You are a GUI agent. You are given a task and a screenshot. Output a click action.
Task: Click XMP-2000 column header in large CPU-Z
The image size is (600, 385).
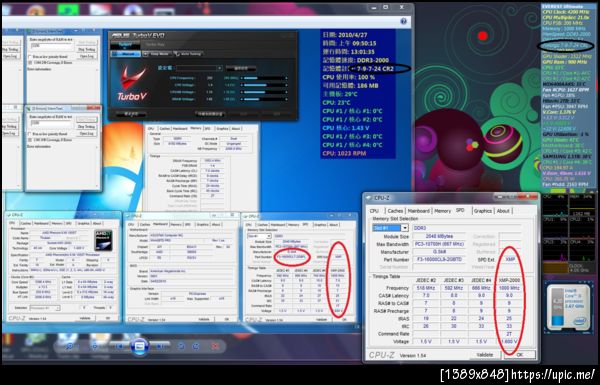tap(509, 280)
